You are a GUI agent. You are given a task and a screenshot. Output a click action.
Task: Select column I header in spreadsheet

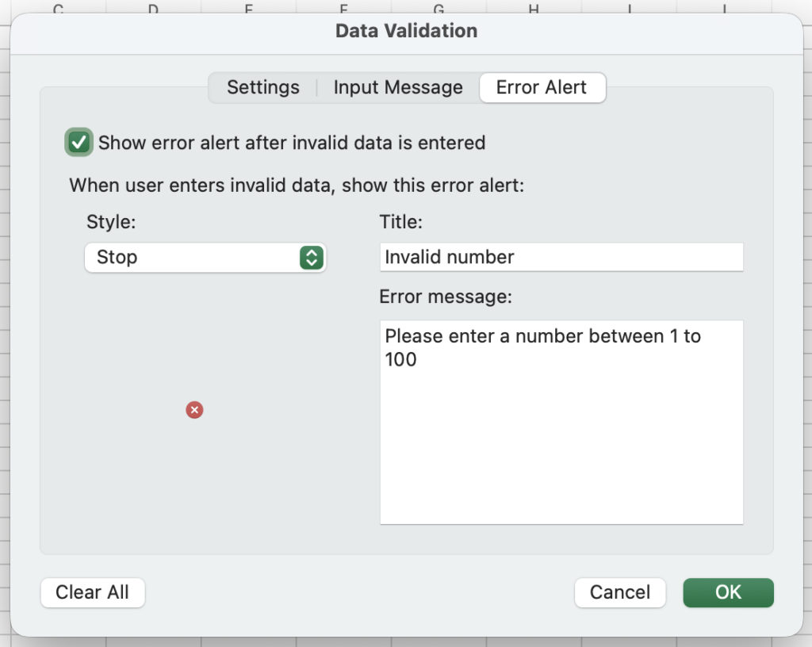point(630,8)
